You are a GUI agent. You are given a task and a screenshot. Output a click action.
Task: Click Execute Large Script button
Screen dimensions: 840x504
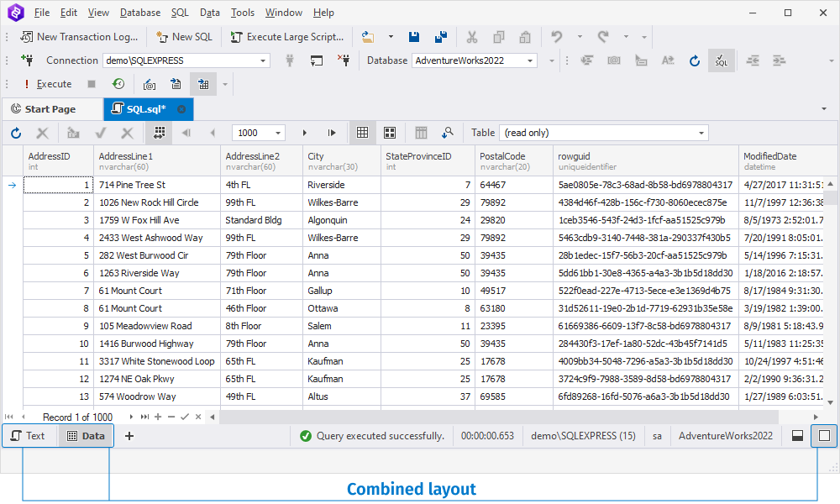[x=287, y=37]
